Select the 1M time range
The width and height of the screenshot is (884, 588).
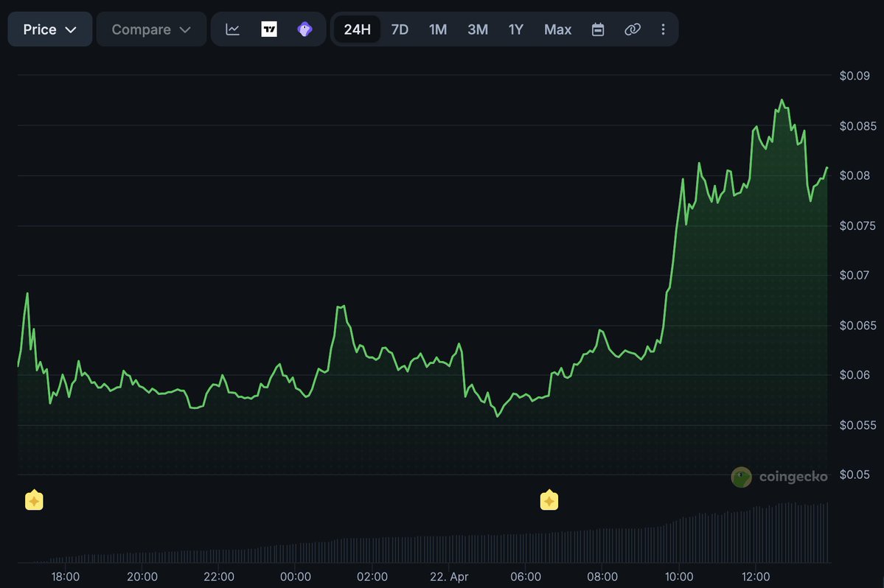tap(437, 29)
